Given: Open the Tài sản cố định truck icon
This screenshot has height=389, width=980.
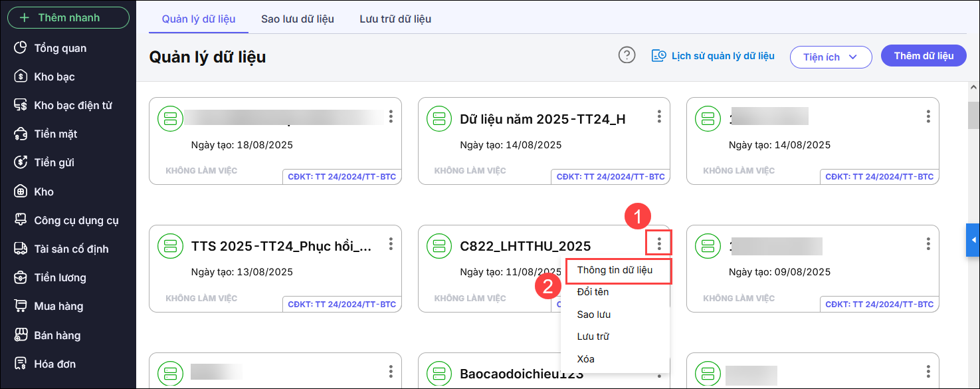Looking at the screenshot, I should point(21,249).
